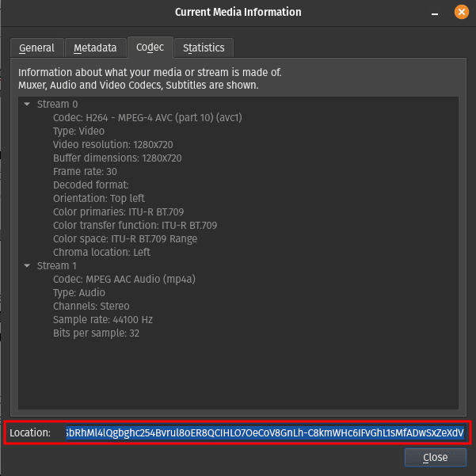476x476 pixels.
Task: Select the Type: Video row
Action: point(78,131)
